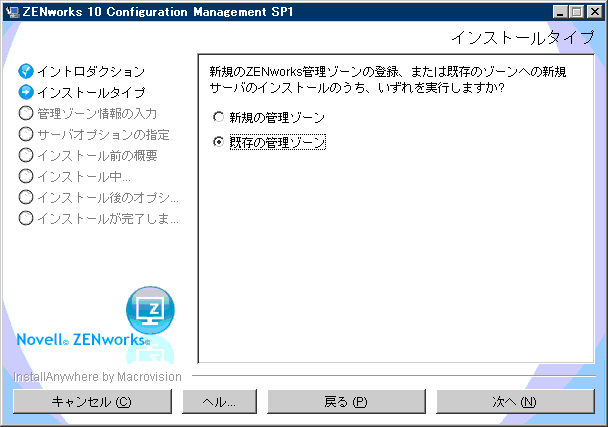Click the インストールタイプ current step arrow icon
Viewport: 608px width, 427px height.
pos(26,92)
